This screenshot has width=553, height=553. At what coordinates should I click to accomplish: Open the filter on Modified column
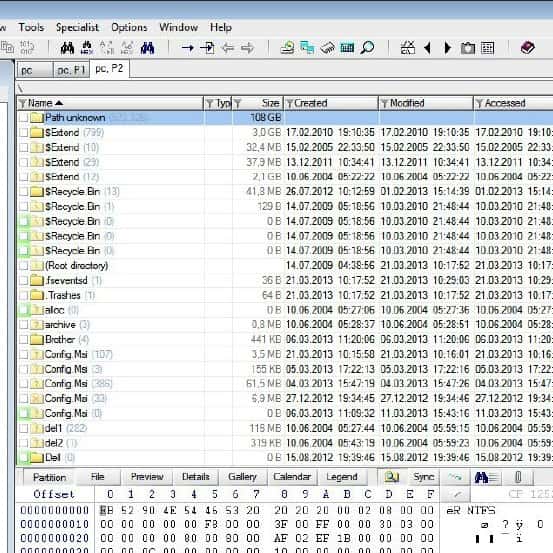[x=385, y=103]
